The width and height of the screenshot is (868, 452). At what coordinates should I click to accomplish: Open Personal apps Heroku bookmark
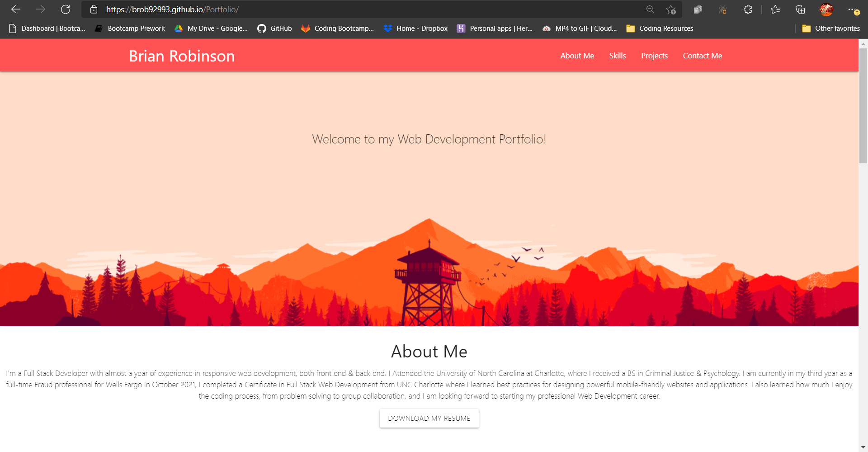pyautogui.click(x=495, y=28)
